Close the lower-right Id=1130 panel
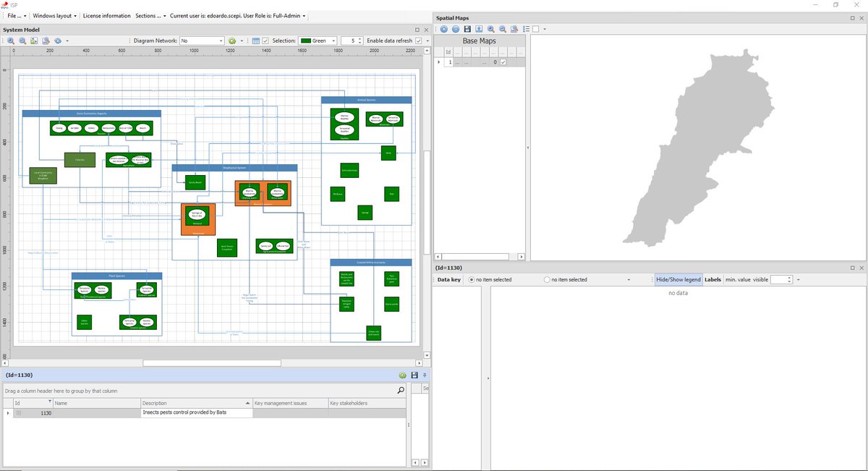 (861, 268)
